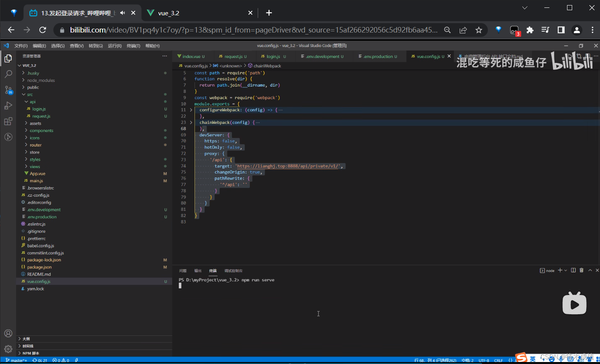Open the terminal launch profile dropdown arrow
This screenshot has height=364, width=600.
(x=565, y=270)
